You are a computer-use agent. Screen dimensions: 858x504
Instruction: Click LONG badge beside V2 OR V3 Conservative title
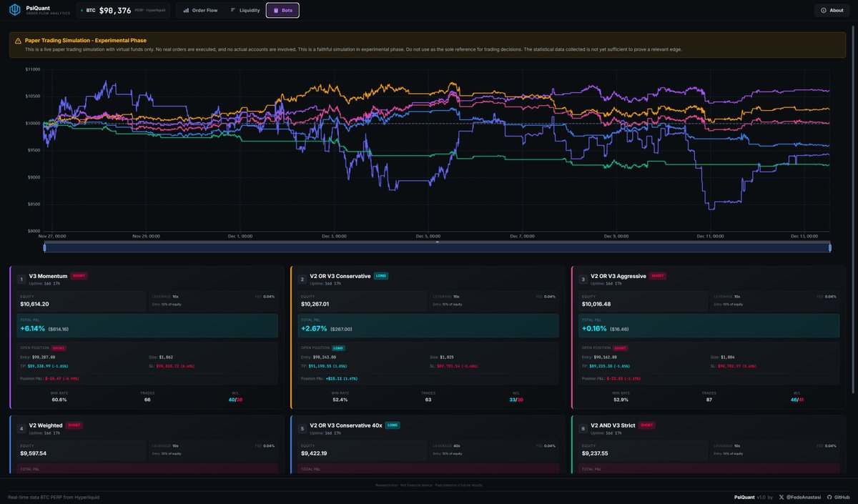pyautogui.click(x=381, y=275)
